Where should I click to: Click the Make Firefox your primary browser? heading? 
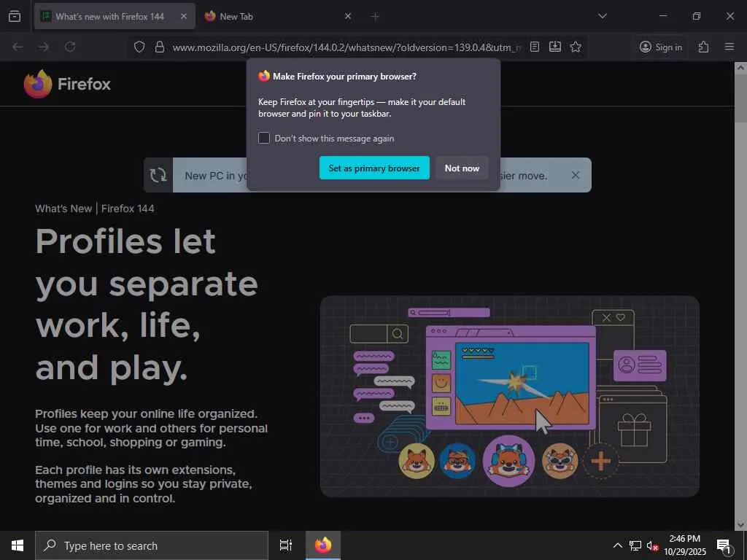[x=344, y=76]
